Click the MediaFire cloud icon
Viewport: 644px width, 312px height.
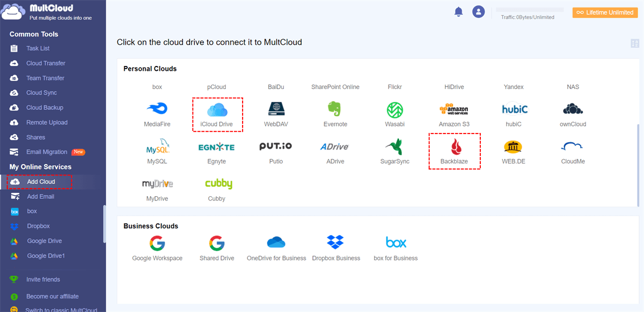tap(157, 109)
